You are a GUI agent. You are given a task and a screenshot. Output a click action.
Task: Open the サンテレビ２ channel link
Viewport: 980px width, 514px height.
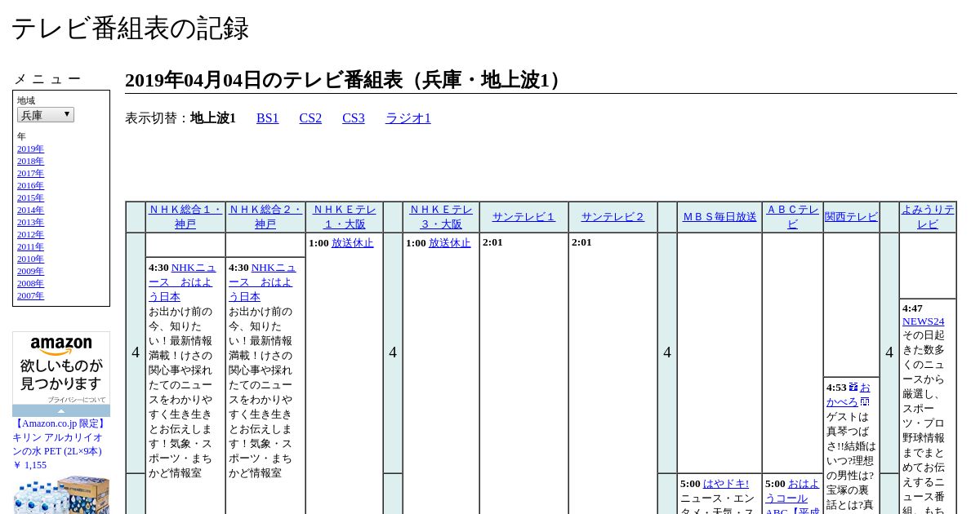pyautogui.click(x=612, y=217)
